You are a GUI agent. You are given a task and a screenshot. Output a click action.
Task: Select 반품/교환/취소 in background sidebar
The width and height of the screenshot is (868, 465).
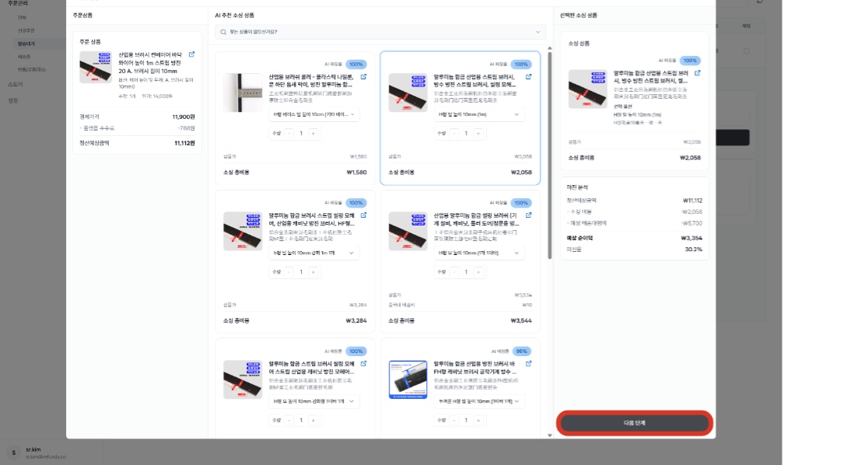[32, 70]
